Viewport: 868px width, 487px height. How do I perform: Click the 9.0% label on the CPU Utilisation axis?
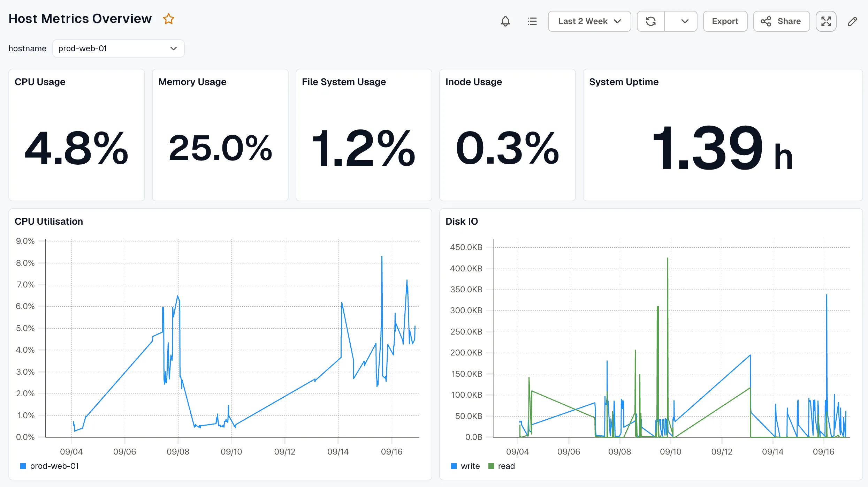[x=25, y=241]
